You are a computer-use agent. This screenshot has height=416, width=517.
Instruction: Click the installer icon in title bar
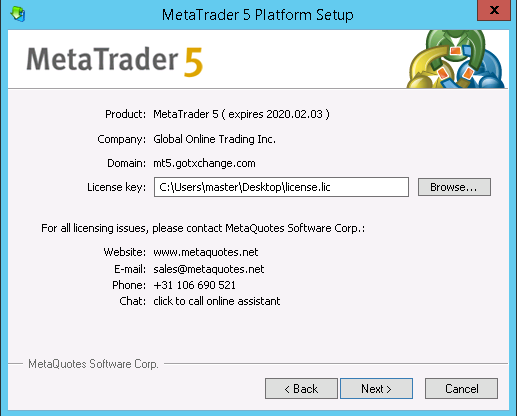(18, 14)
